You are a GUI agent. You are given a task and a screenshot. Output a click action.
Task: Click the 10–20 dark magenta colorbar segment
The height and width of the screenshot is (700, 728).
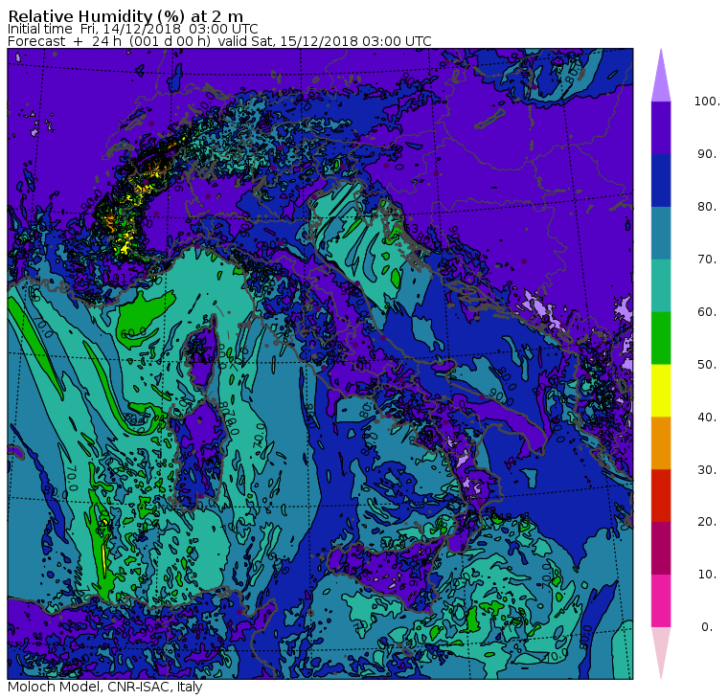661,548
